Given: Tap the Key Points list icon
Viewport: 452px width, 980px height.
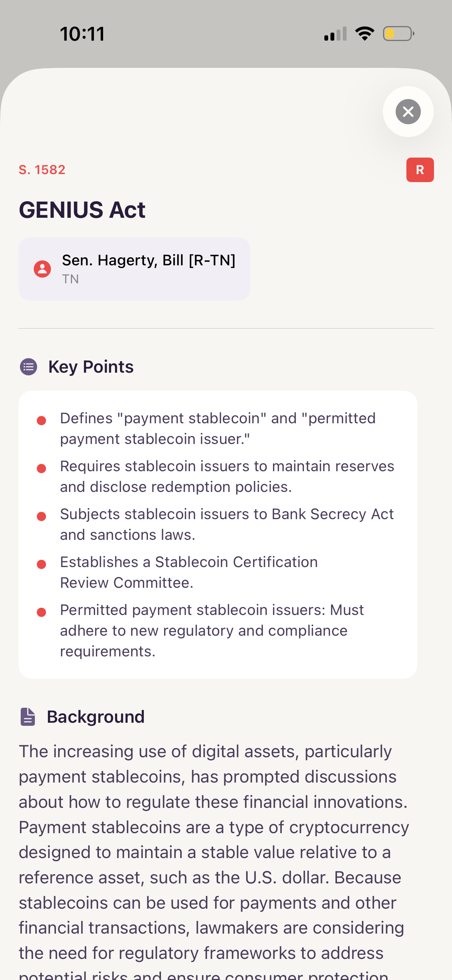Looking at the screenshot, I should [x=28, y=367].
